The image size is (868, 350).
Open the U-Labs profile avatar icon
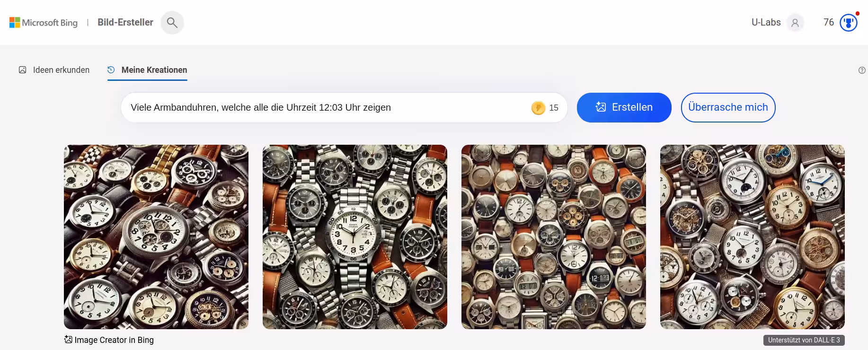point(795,23)
